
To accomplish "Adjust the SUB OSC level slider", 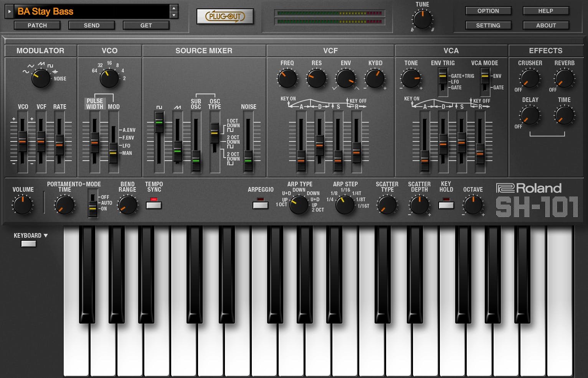I will point(196,161).
